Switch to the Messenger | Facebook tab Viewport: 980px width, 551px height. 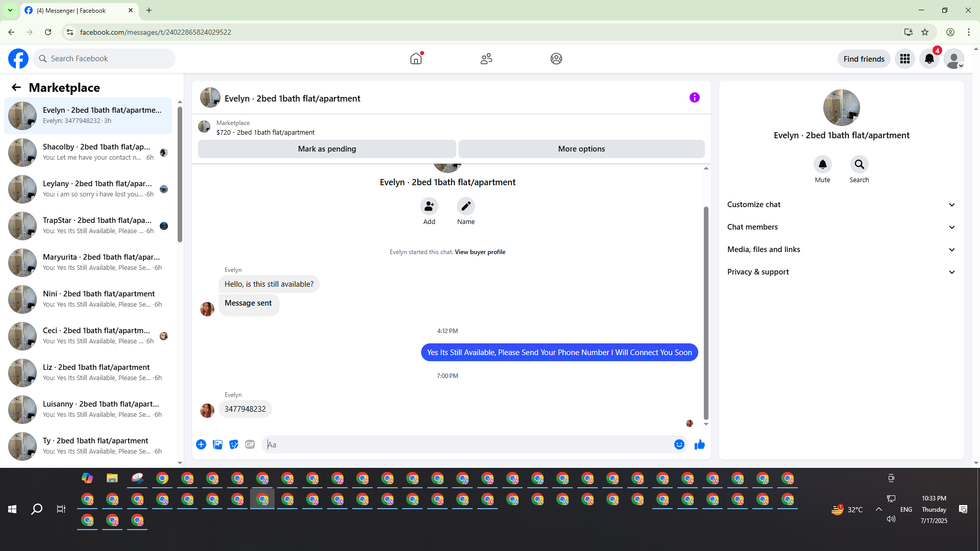[x=79, y=11]
